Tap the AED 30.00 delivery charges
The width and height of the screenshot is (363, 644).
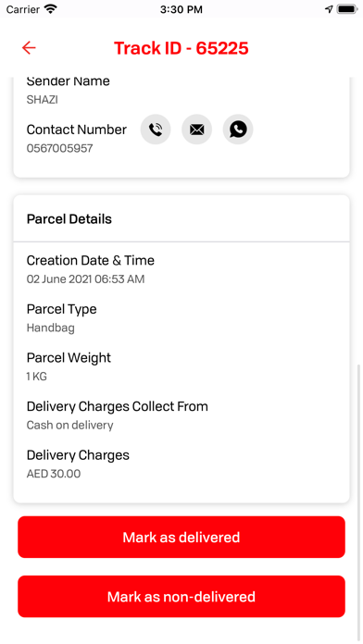click(x=54, y=474)
